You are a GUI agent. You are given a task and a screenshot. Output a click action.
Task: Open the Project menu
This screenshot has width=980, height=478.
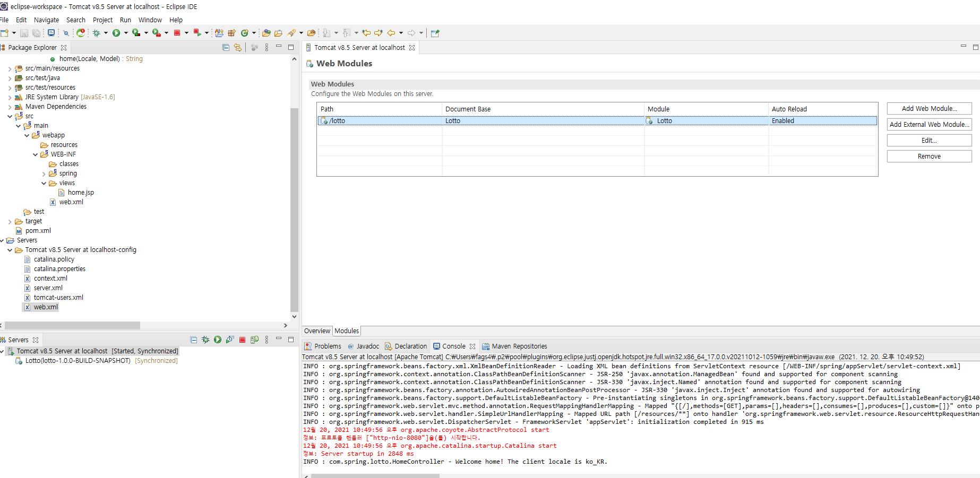[x=102, y=20]
